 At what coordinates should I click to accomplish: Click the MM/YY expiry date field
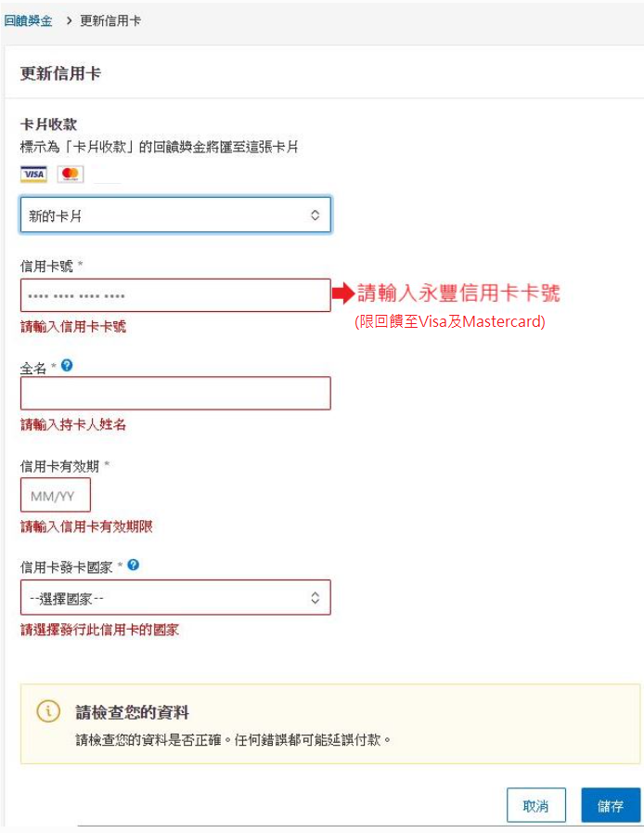point(55,496)
